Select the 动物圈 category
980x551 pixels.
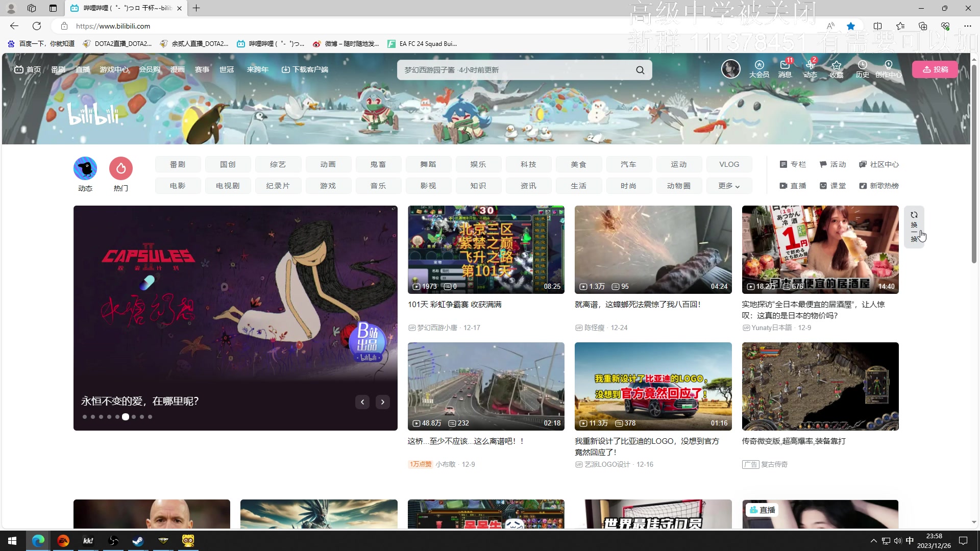pos(678,186)
